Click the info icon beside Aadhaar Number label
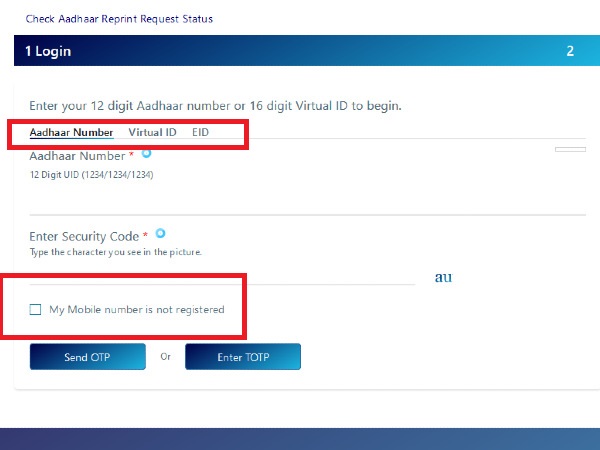 point(146,154)
